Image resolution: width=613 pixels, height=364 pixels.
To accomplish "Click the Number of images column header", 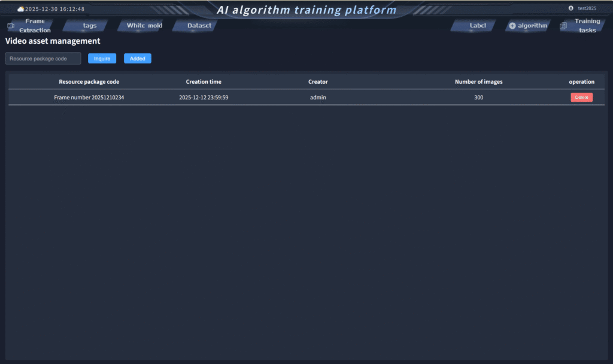I will (478, 82).
